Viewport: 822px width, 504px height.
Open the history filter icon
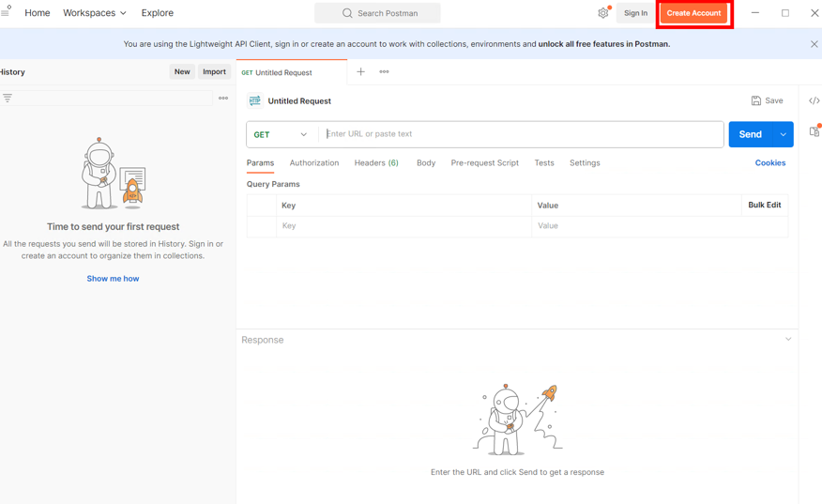tap(8, 98)
